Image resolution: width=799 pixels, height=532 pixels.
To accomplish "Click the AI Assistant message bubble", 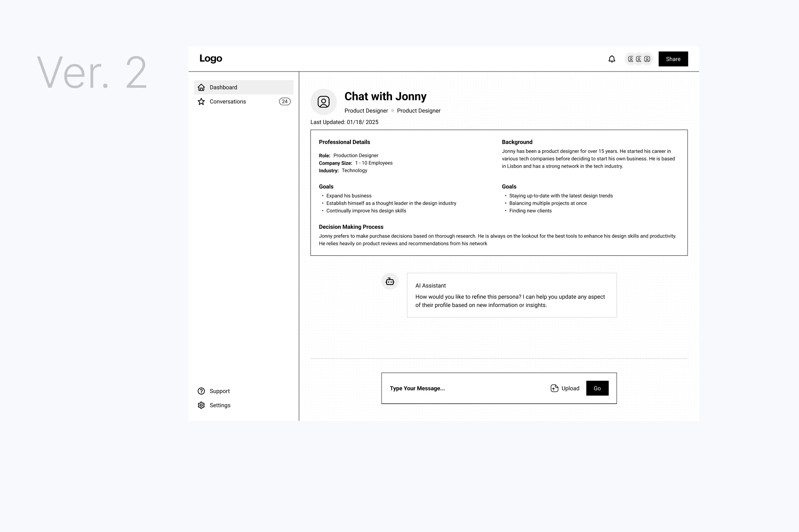I will pyautogui.click(x=511, y=295).
